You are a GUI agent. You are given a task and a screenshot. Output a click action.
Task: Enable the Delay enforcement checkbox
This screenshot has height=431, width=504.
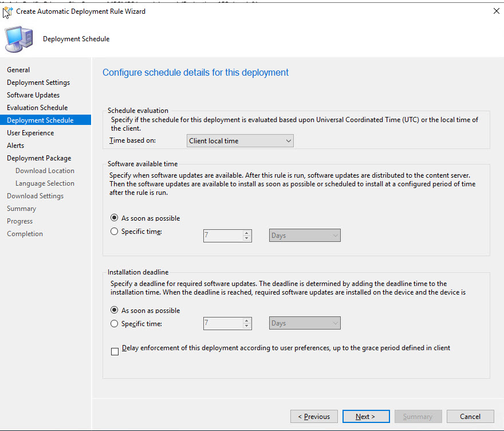(x=115, y=351)
